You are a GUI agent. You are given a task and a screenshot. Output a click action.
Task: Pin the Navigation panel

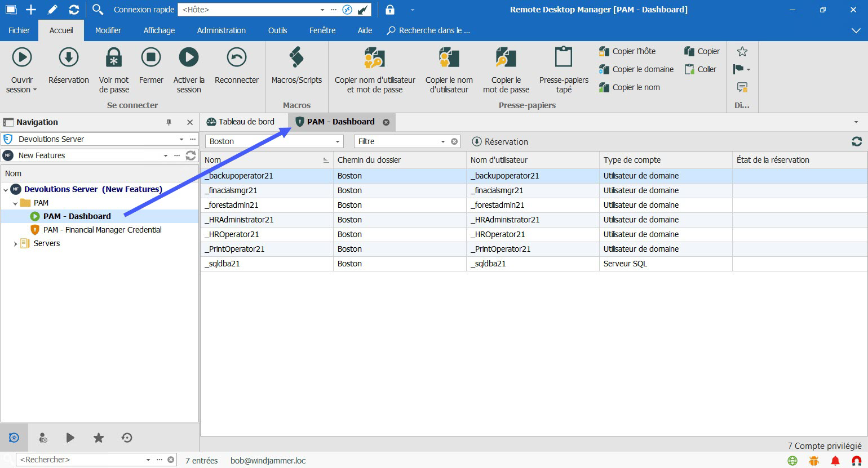click(x=169, y=122)
